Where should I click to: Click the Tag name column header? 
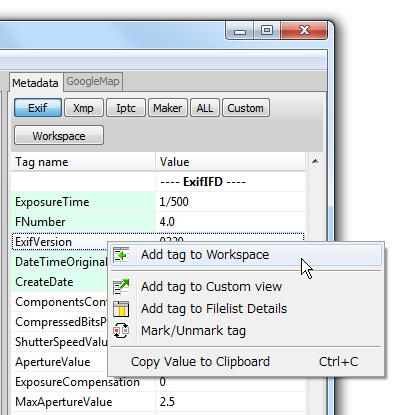click(x=83, y=162)
